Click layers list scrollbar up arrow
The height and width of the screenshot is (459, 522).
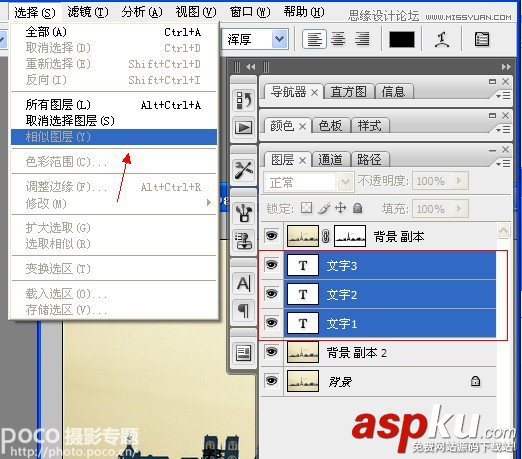pyautogui.click(x=503, y=230)
